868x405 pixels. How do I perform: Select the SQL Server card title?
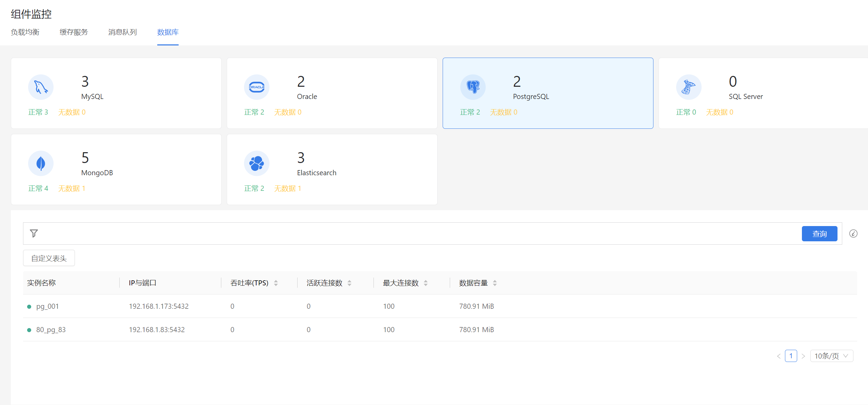746,97
